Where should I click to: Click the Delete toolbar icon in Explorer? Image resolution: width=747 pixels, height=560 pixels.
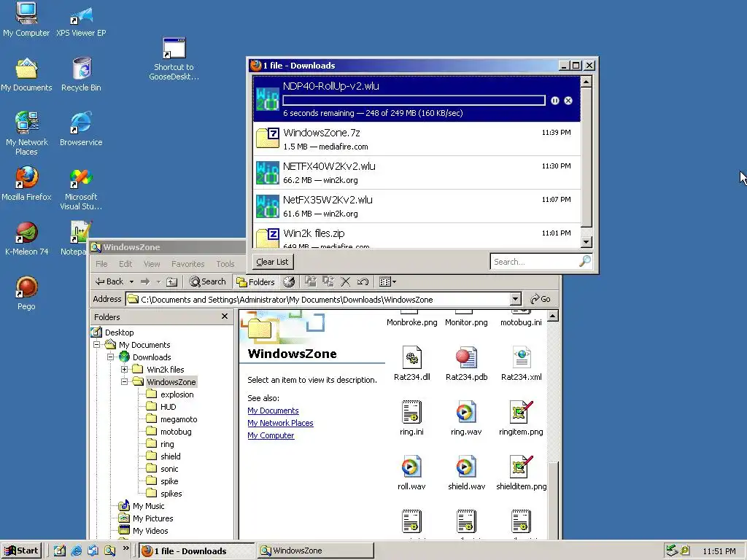tap(345, 282)
